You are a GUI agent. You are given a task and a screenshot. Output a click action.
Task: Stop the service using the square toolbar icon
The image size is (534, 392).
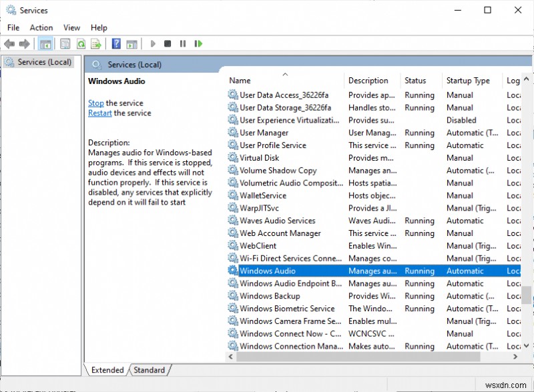168,43
